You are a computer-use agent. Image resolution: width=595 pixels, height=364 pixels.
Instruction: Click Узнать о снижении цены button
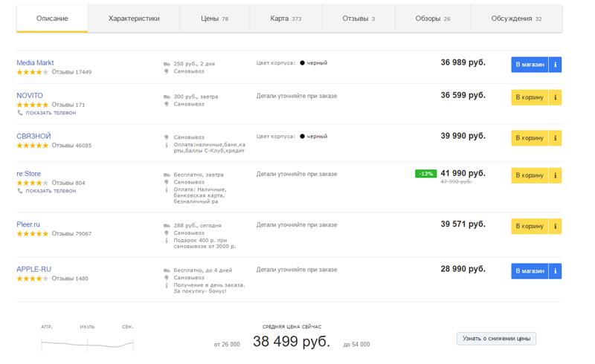[x=496, y=339]
